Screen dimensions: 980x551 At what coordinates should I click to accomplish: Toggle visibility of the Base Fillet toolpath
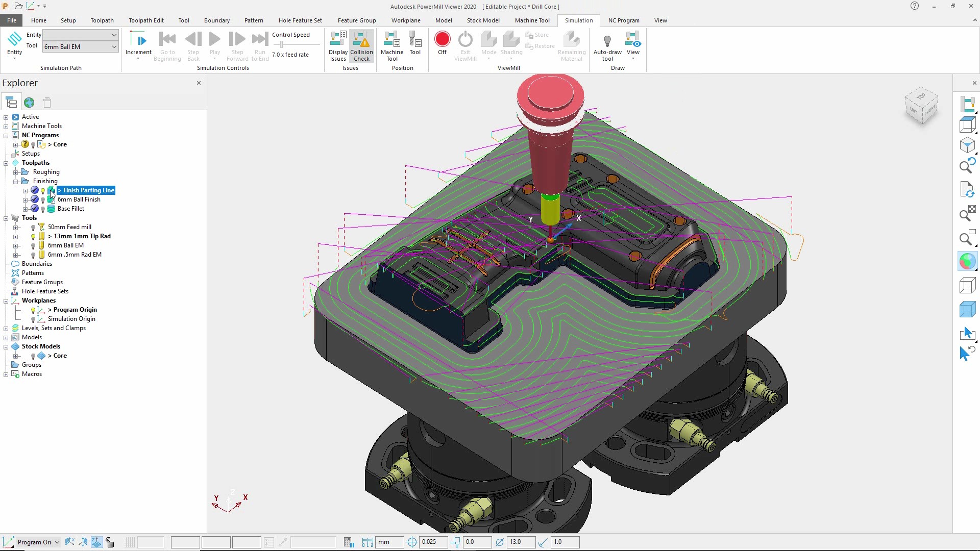[x=42, y=209]
